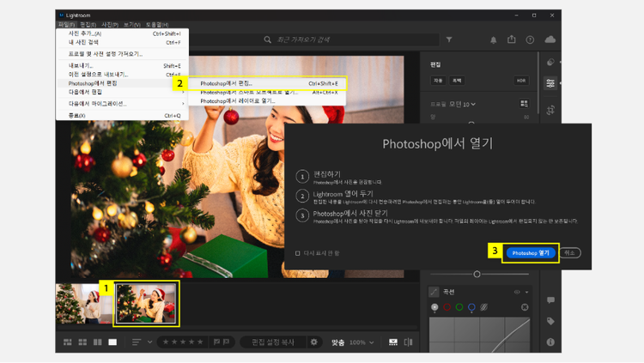
Task: Select the white point curve channel
Action: click(x=434, y=307)
